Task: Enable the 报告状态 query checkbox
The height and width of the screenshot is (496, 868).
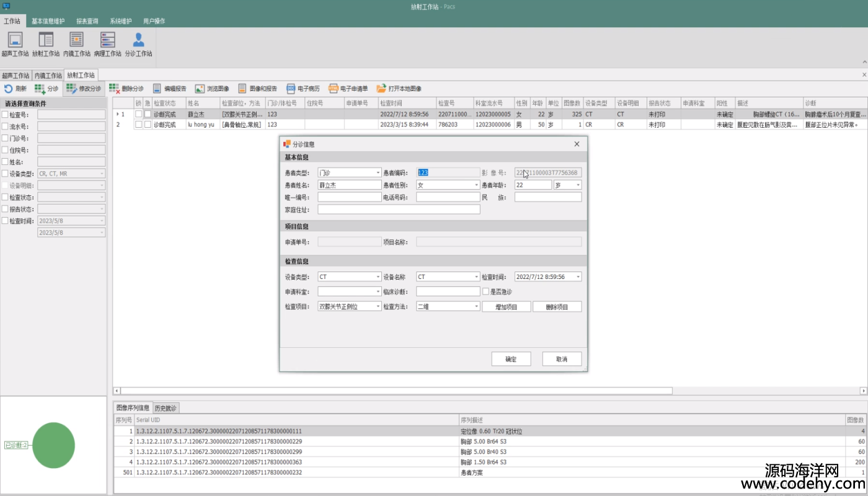Action: (5, 209)
